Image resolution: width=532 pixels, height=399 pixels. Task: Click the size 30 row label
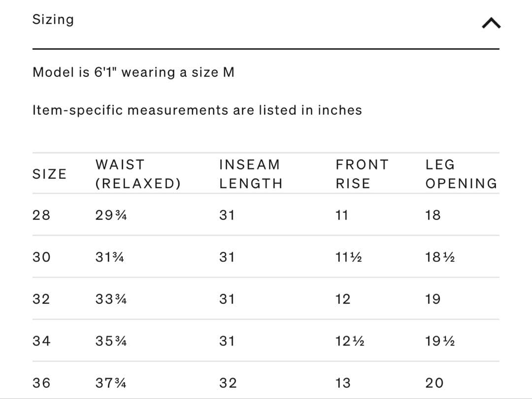(41, 257)
